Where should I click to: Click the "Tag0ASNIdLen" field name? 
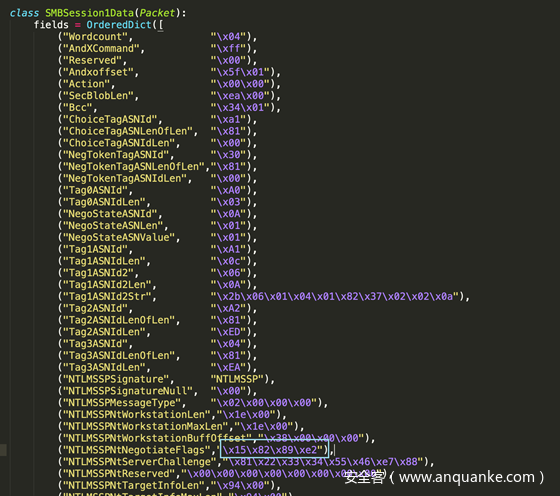(x=104, y=202)
